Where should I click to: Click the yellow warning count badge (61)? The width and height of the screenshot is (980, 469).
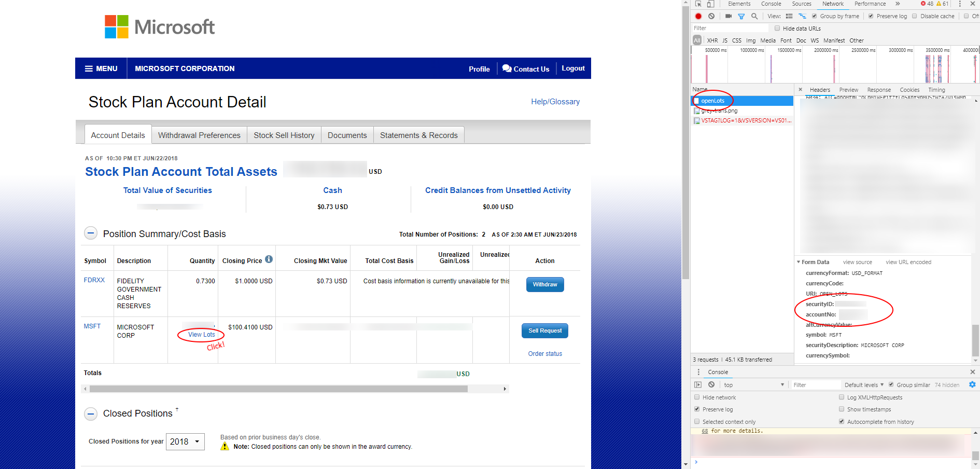[x=942, y=4]
